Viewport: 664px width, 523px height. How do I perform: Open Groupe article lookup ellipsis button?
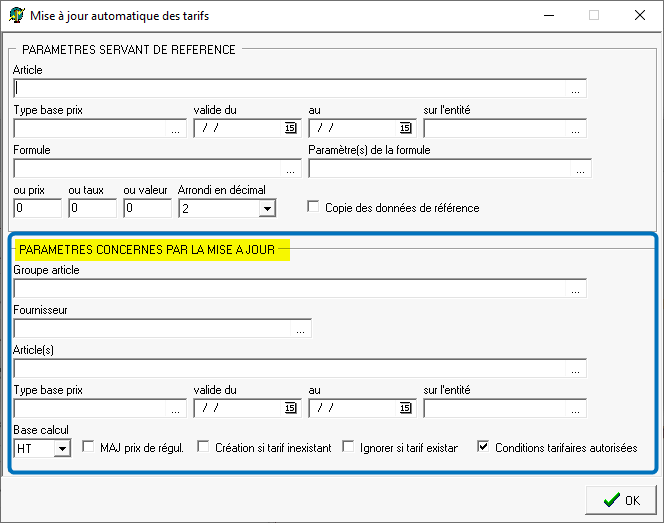point(576,289)
